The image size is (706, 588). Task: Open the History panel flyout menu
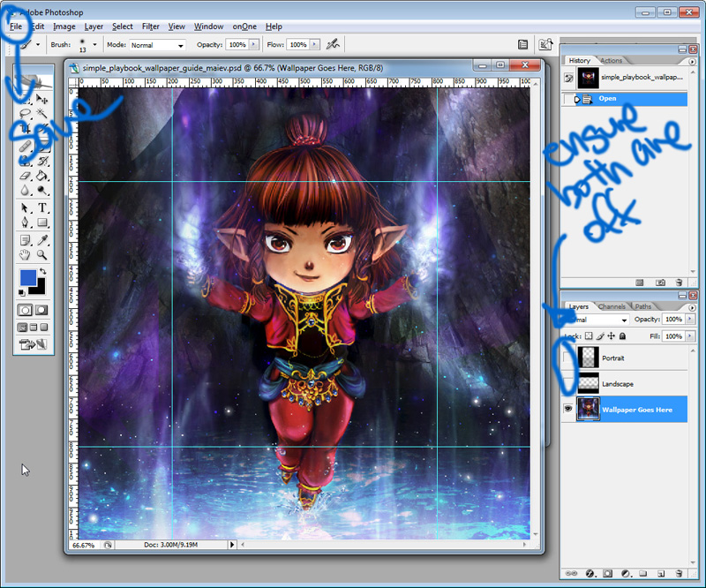click(x=692, y=61)
